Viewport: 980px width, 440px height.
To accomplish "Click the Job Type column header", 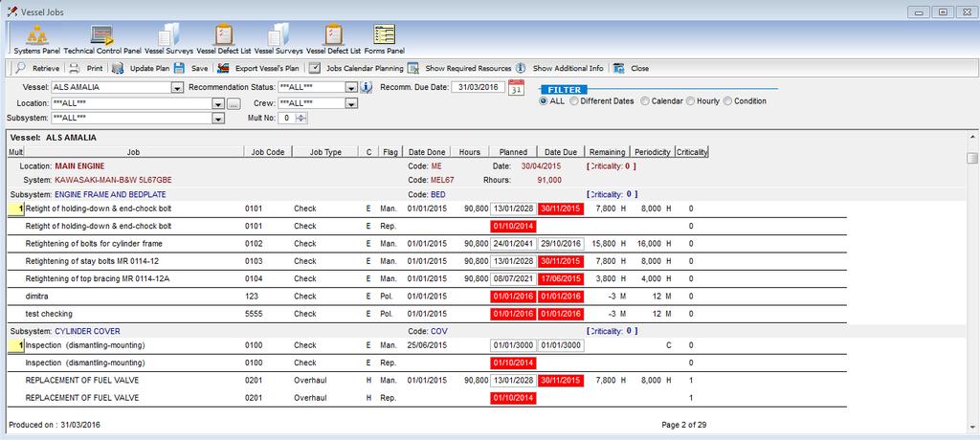I will click(x=325, y=152).
